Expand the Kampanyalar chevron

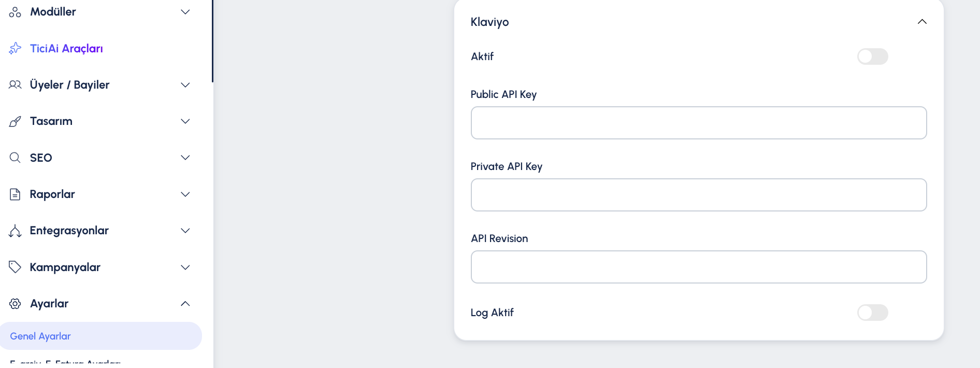click(185, 267)
